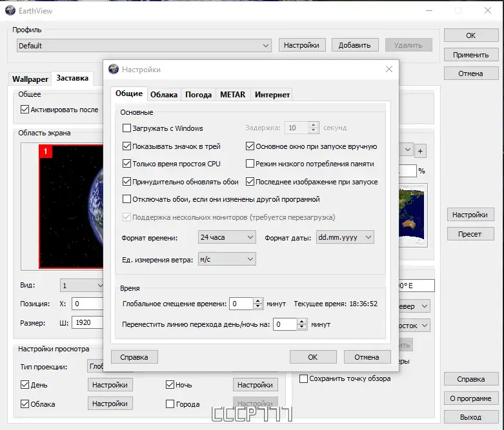Enable the Города checkbox

pos(170,404)
